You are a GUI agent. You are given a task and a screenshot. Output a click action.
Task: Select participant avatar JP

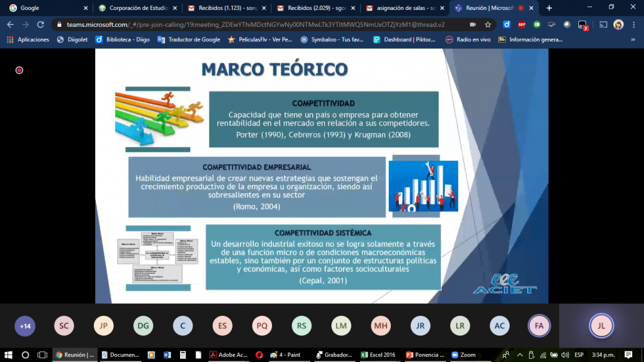click(104, 326)
